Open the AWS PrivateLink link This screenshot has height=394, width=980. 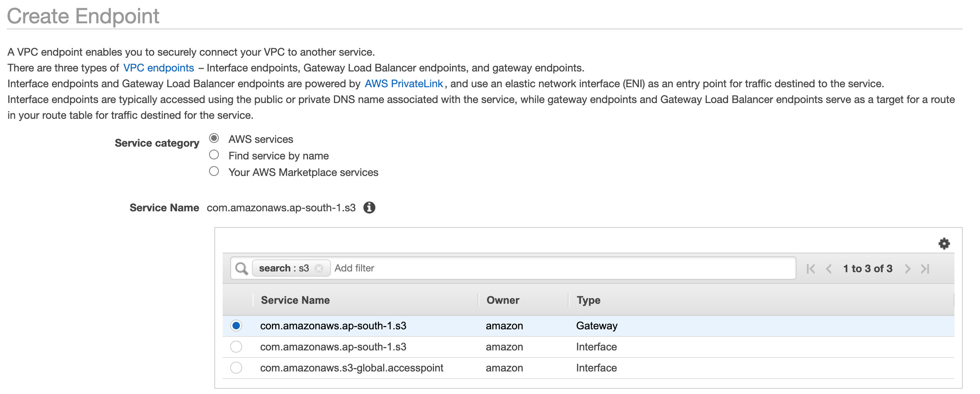403,84
